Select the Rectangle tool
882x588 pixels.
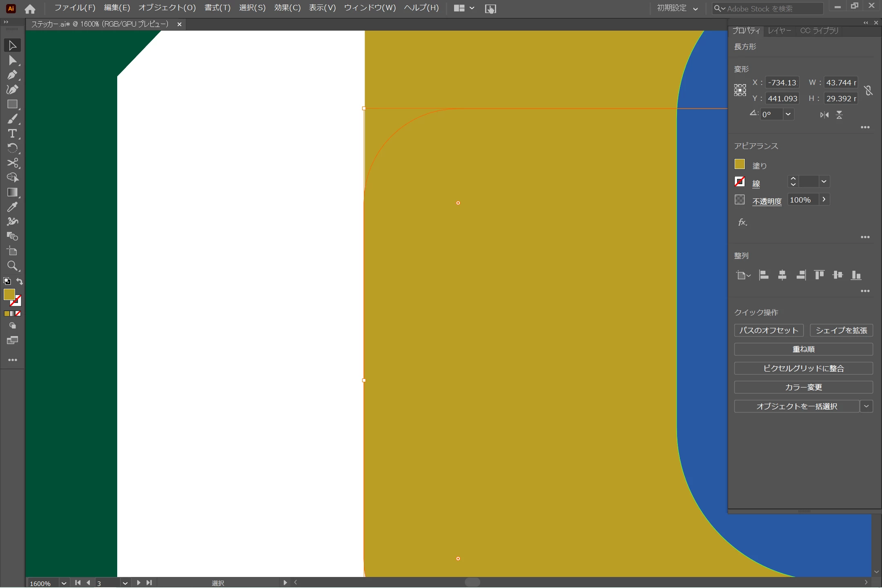12,105
